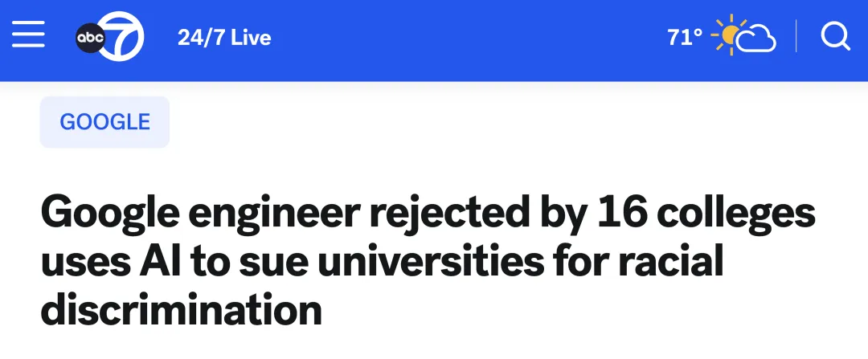Image resolution: width=868 pixels, height=359 pixels.
Task: Click the ABC7 station logo
Action: click(x=109, y=37)
